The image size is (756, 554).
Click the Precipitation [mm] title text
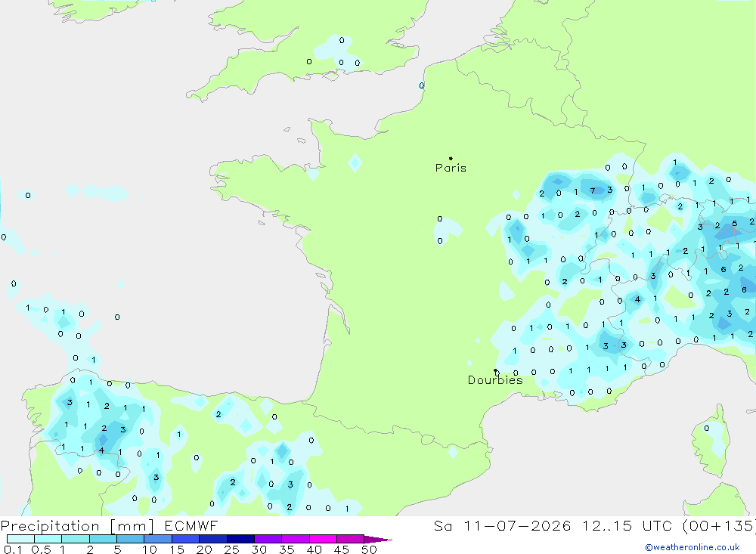click(77, 526)
